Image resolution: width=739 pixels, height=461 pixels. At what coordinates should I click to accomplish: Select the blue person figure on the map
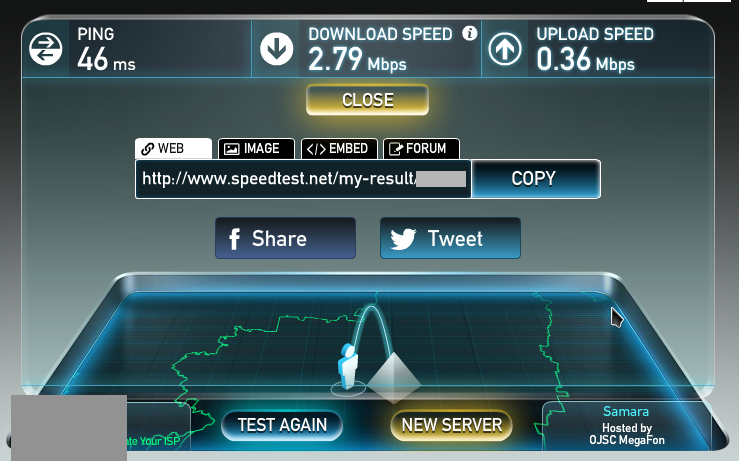348,367
